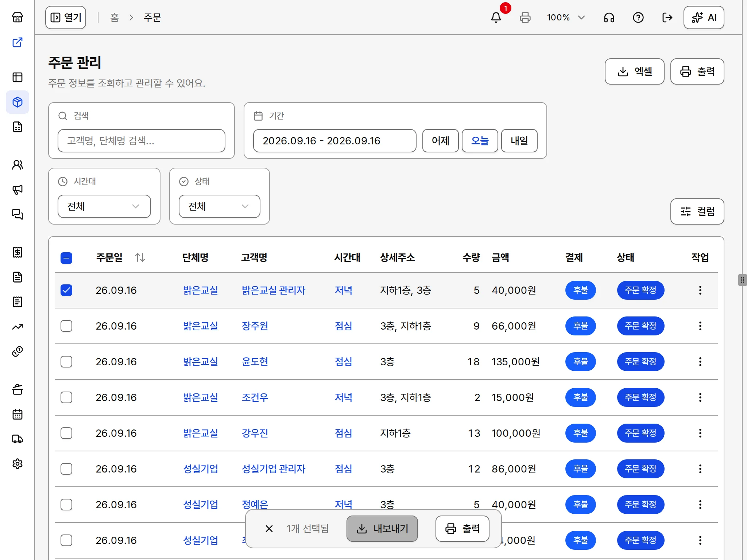Select the orders box icon in sidebar
The width and height of the screenshot is (747, 560).
tap(18, 102)
